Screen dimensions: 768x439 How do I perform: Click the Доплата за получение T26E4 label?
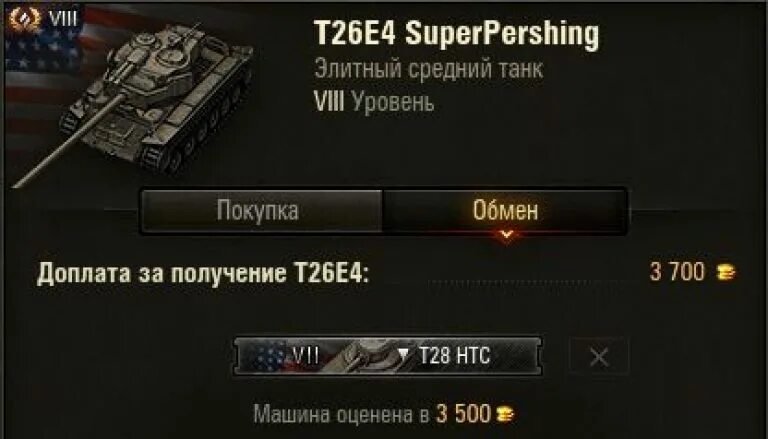[203, 273]
